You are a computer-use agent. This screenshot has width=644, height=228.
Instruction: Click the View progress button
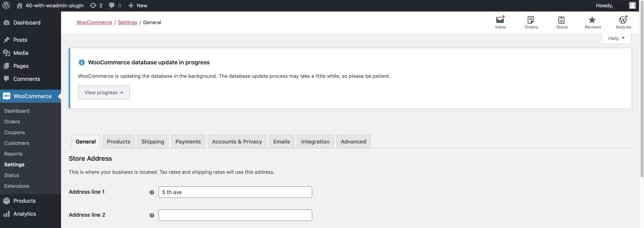[103, 92]
